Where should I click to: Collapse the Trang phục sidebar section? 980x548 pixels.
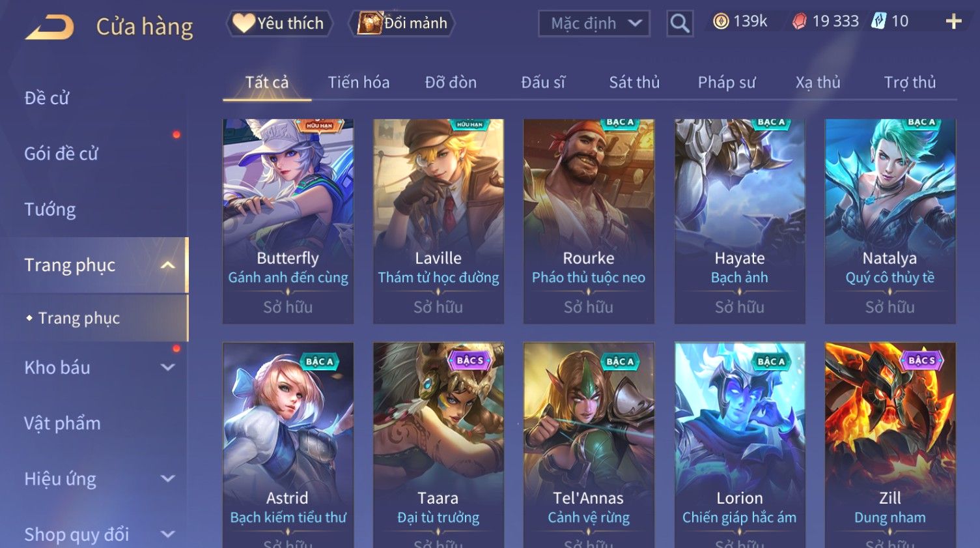167,265
